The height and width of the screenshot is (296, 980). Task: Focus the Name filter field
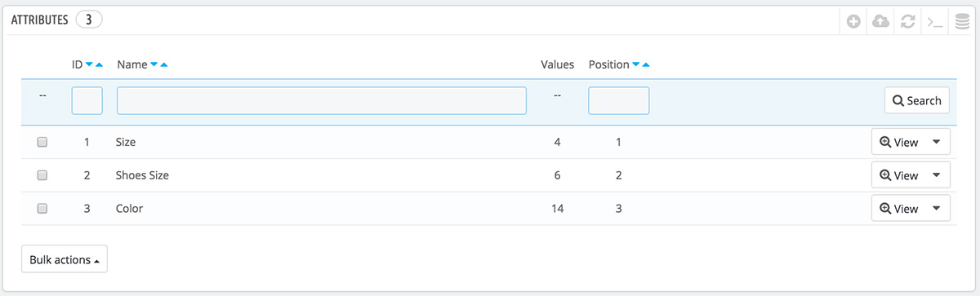[322, 100]
